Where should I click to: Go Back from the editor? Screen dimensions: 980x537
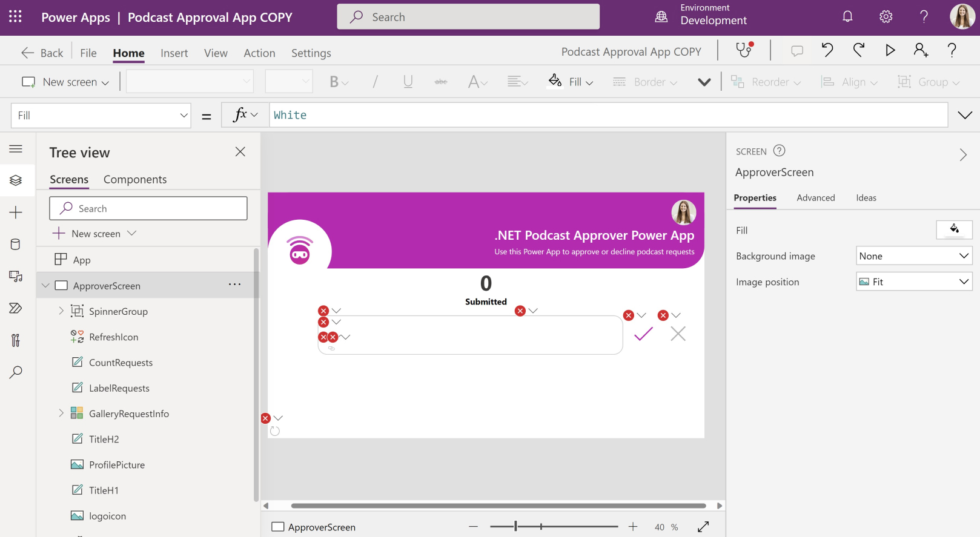pyautogui.click(x=42, y=53)
